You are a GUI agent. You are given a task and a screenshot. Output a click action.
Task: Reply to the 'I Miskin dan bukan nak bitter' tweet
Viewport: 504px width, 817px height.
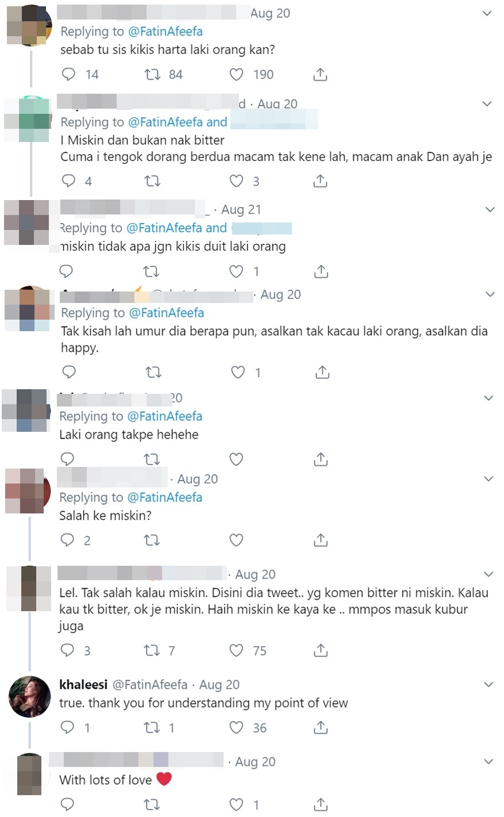tap(68, 181)
